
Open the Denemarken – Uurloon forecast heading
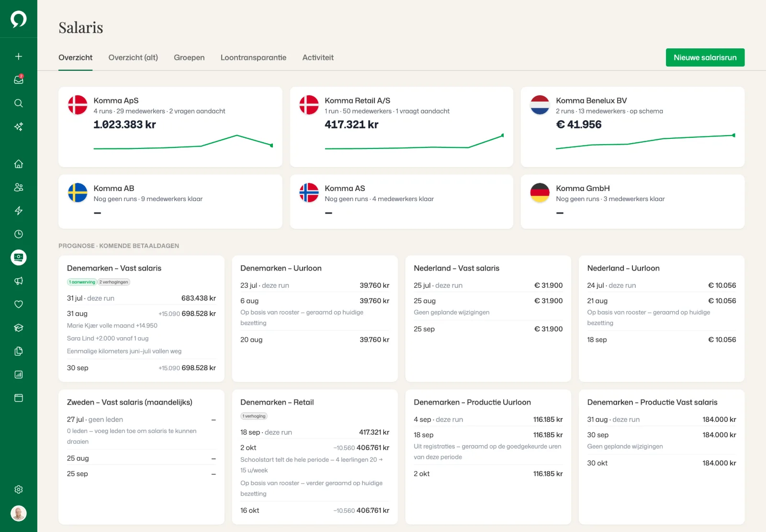(x=281, y=268)
